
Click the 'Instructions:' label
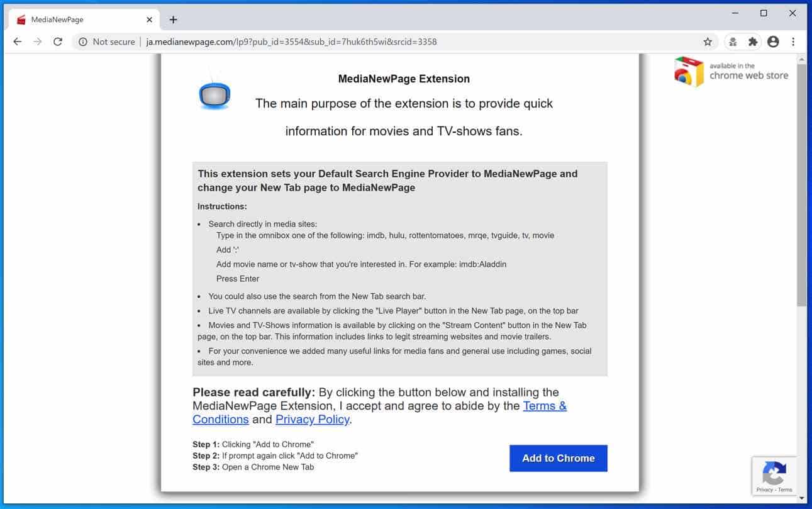[222, 206]
